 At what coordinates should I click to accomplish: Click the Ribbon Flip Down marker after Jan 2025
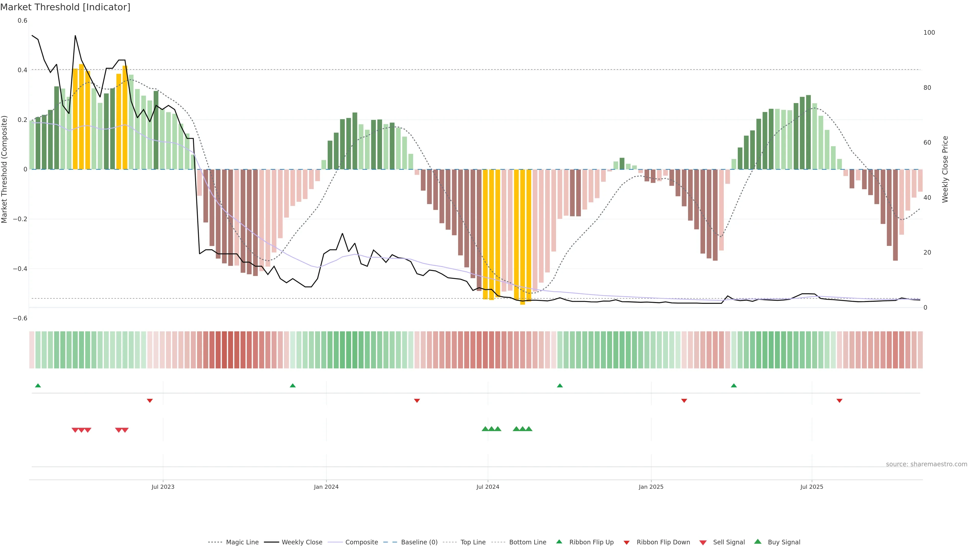coord(684,401)
